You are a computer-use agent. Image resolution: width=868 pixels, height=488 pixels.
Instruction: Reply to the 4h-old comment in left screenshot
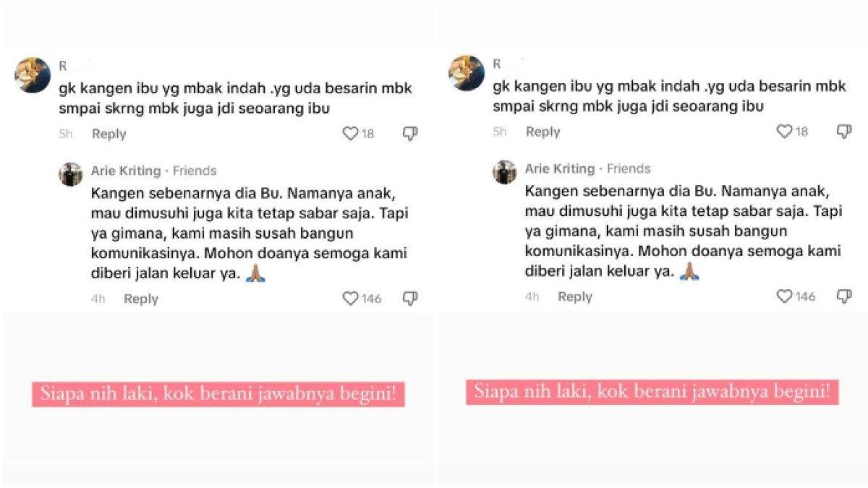click(140, 299)
